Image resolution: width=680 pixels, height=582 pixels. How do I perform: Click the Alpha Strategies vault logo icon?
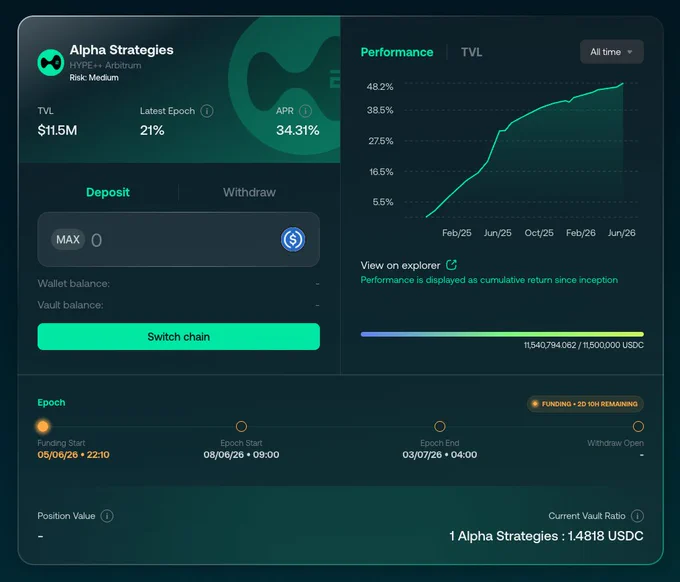click(51, 62)
